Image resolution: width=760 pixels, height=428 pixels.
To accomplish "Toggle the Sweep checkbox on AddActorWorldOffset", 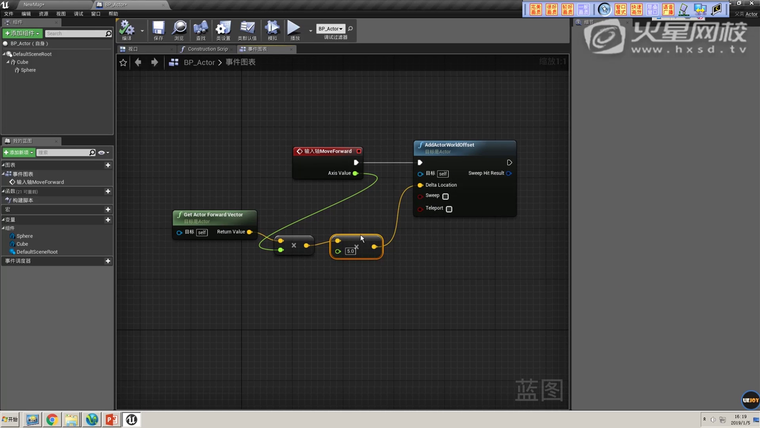I will (x=446, y=196).
